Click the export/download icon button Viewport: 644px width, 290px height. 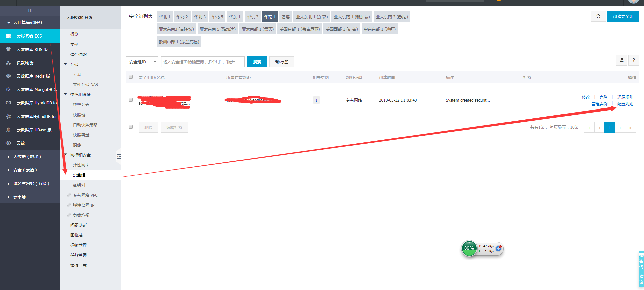[x=621, y=60]
